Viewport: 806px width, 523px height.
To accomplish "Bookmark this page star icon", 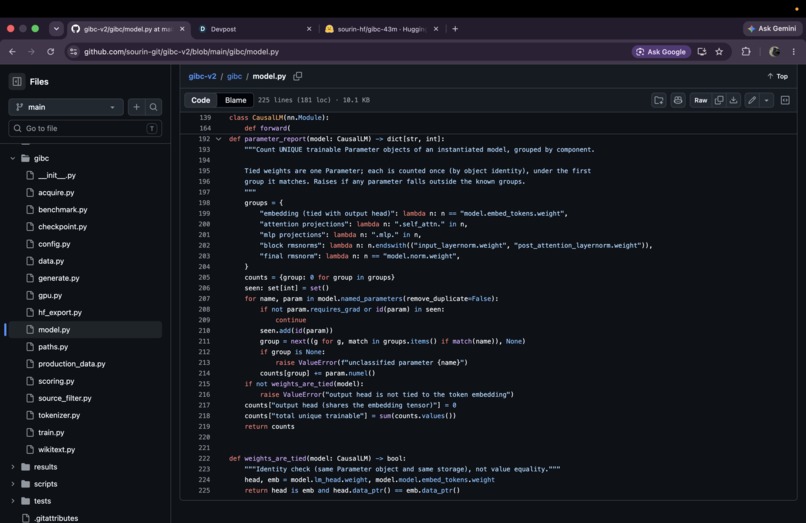I will (719, 51).
